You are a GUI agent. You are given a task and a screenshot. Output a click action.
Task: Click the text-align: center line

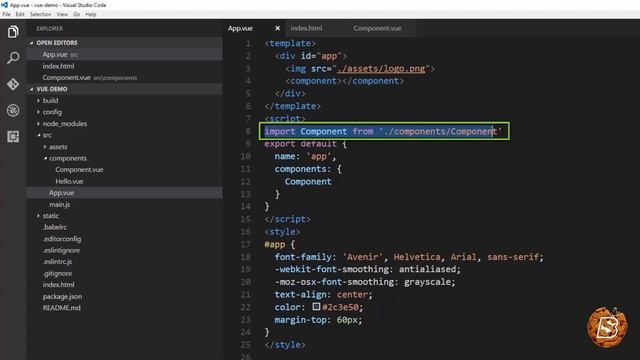point(323,295)
